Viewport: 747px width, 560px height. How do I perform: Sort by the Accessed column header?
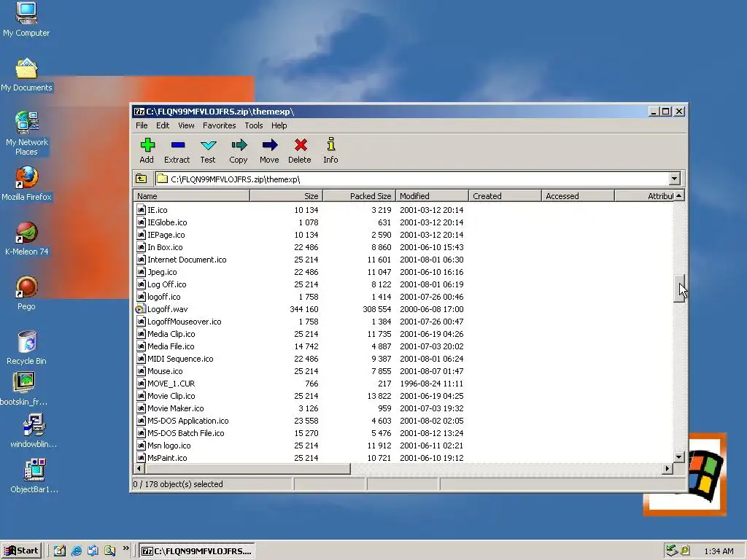578,195
